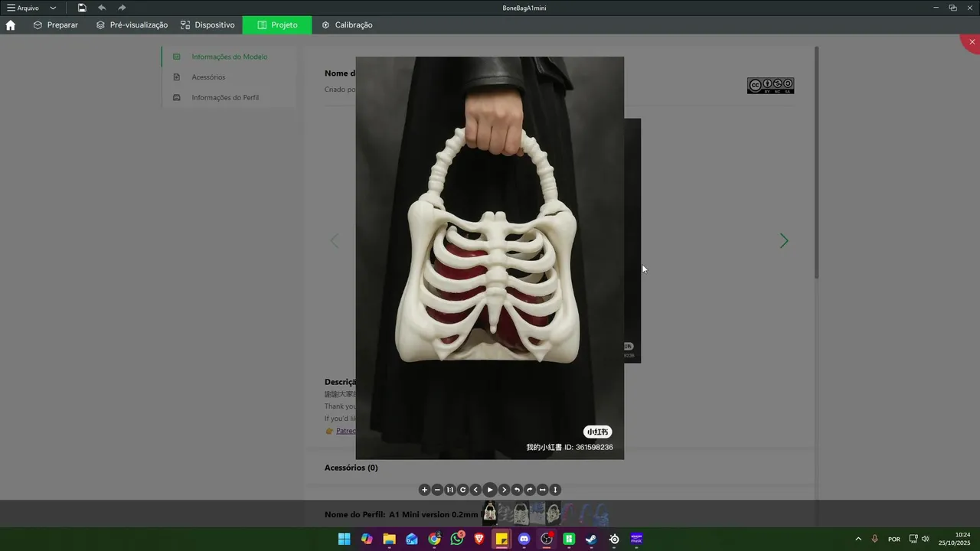Open Discord from the taskbar

tap(524, 539)
